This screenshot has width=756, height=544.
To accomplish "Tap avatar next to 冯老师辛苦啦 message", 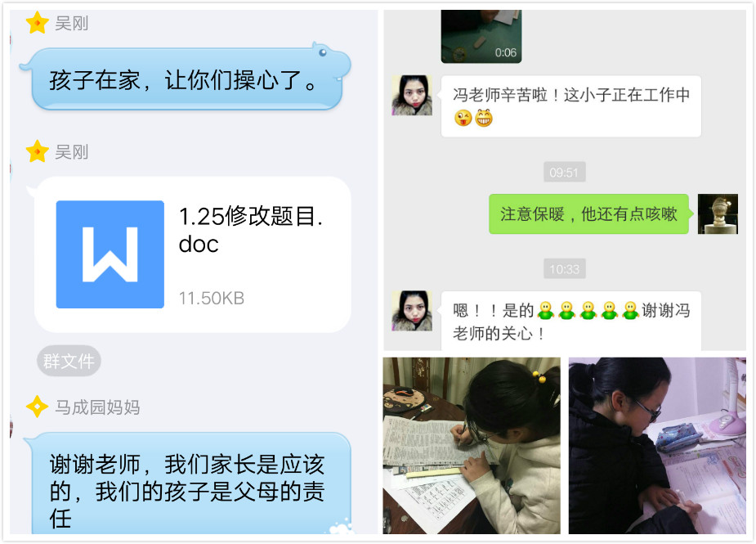I will coord(412,95).
